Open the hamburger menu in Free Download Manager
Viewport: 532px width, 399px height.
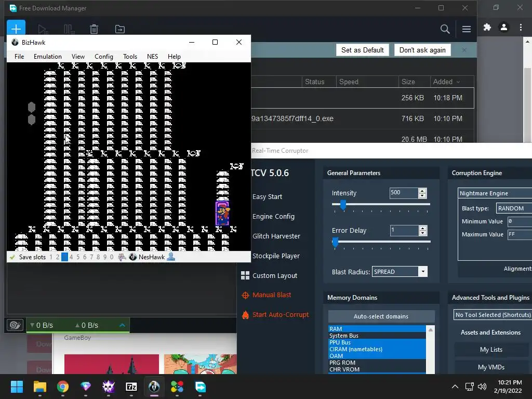coord(466,29)
